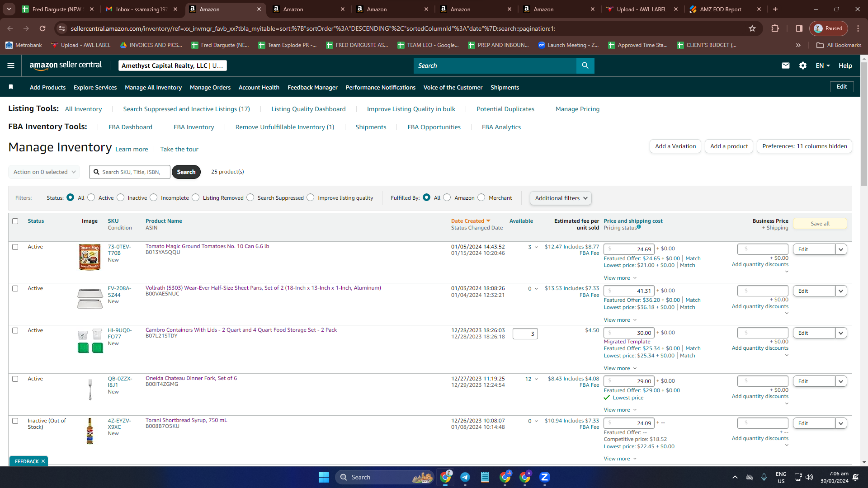Image resolution: width=868 pixels, height=488 pixels.
Task: Open the Add Products menu
Action: pyautogui.click(x=47, y=87)
